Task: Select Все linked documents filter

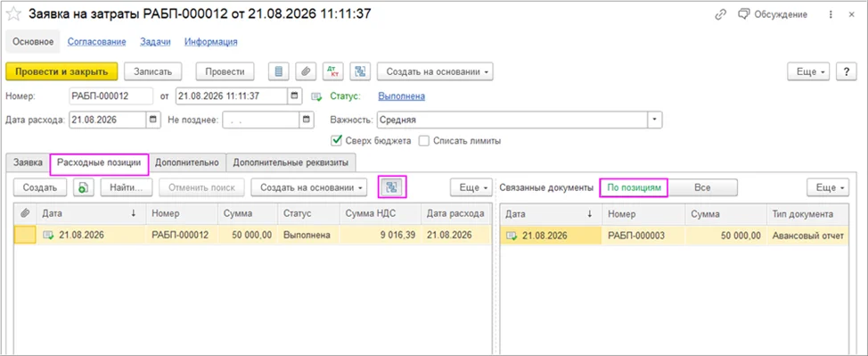Action: [702, 187]
